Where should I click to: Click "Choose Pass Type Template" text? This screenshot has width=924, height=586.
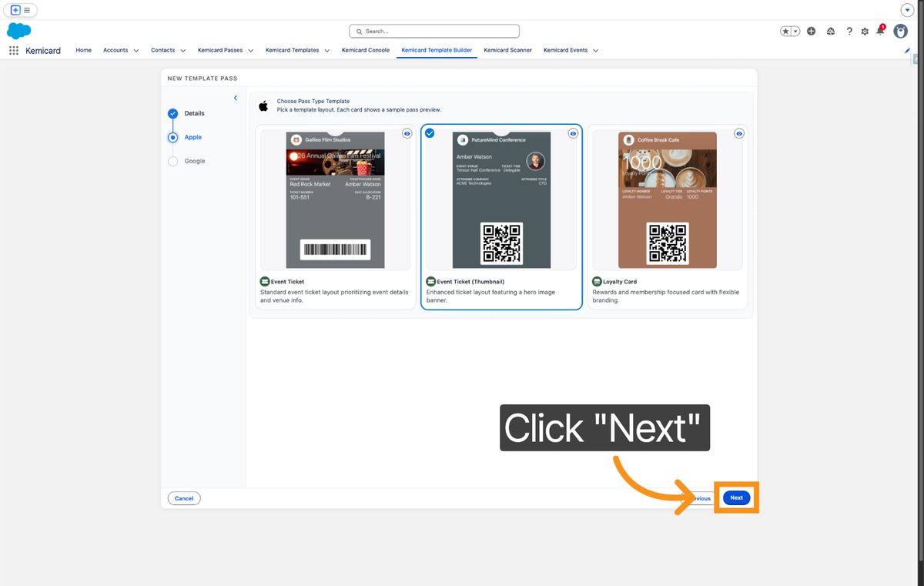[313, 102]
